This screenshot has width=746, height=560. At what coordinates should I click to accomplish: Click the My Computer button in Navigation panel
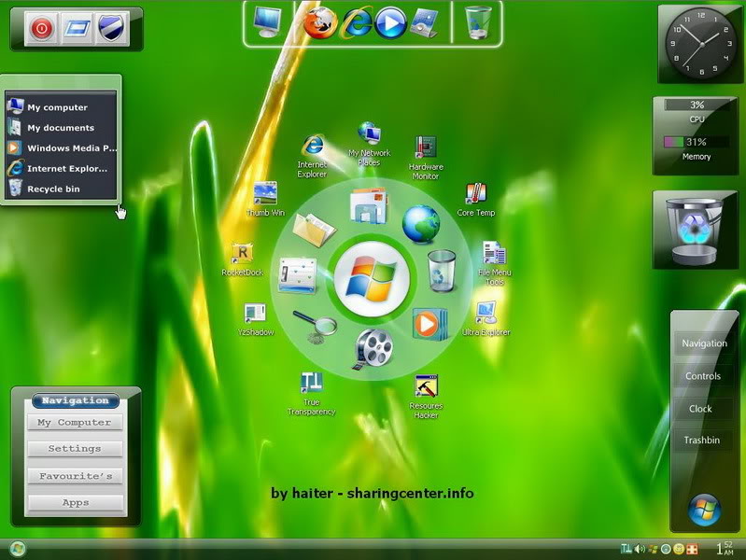(75, 423)
